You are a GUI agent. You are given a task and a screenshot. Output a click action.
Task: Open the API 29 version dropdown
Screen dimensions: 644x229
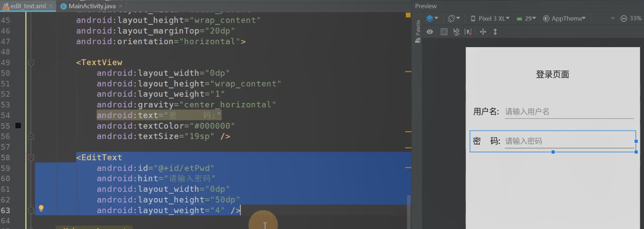point(526,18)
